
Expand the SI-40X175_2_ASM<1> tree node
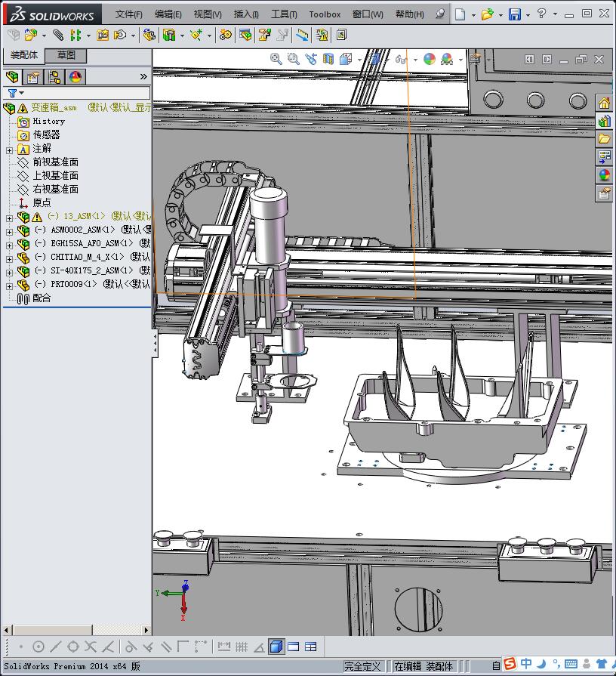pos(10,273)
